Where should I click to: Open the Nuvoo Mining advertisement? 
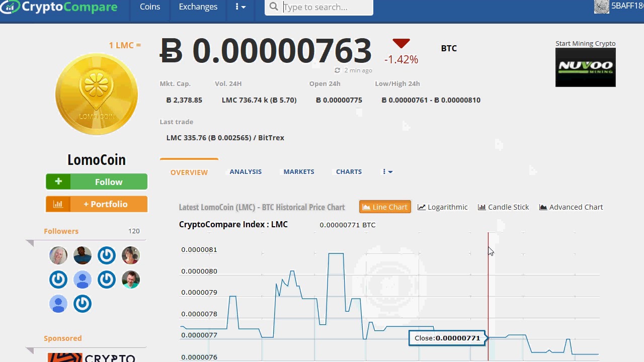[x=586, y=68]
